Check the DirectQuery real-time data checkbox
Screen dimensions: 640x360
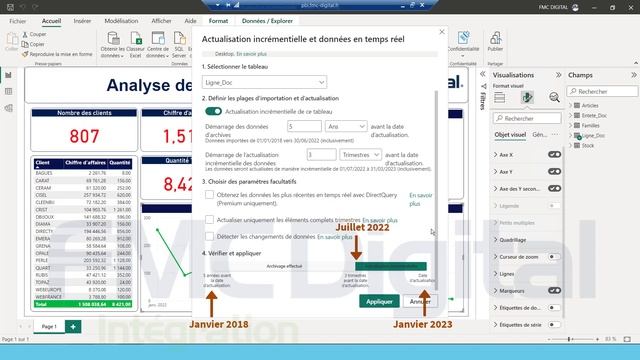(x=209, y=195)
